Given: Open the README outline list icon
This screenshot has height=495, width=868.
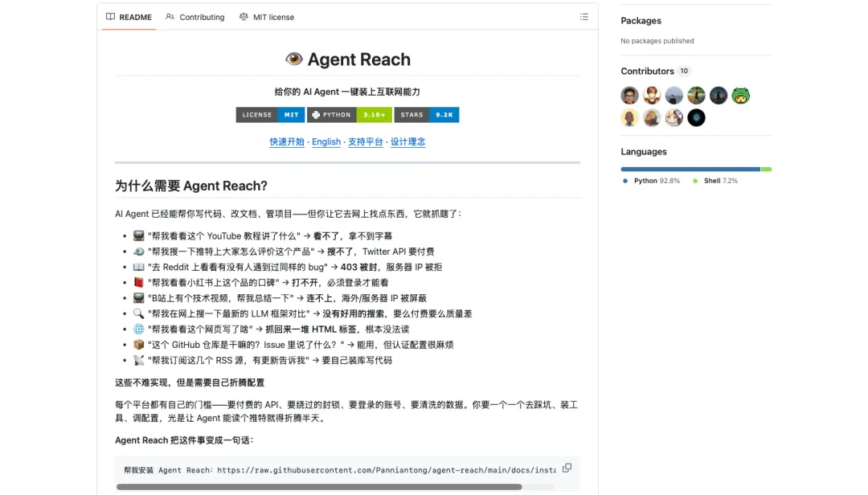Looking at the screenshot, I should [584, 17].
